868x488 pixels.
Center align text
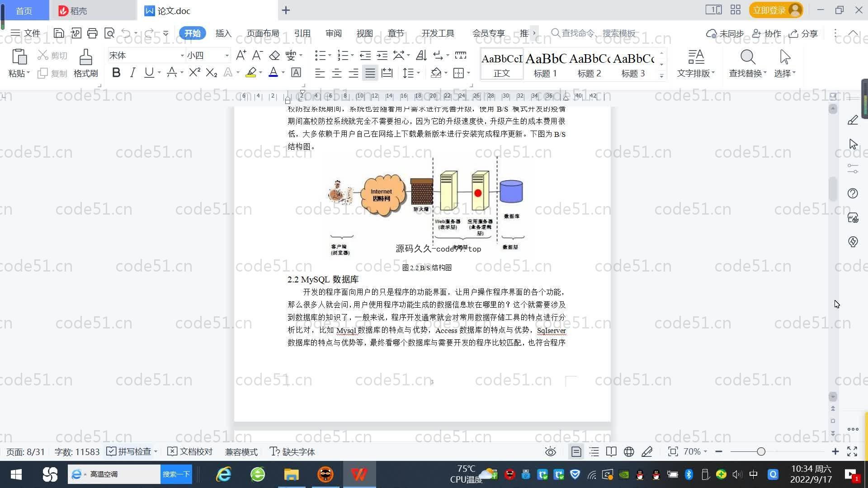[336, 73]
